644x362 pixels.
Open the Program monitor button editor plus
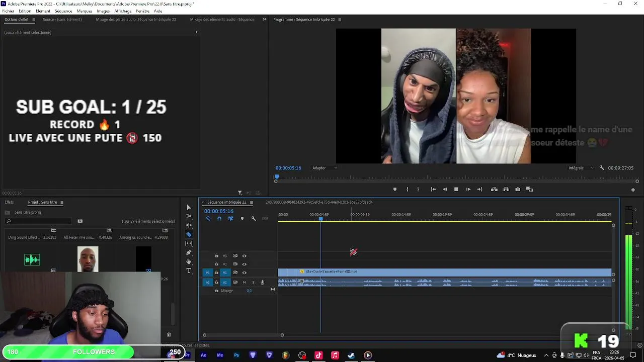tap(633, 190)
